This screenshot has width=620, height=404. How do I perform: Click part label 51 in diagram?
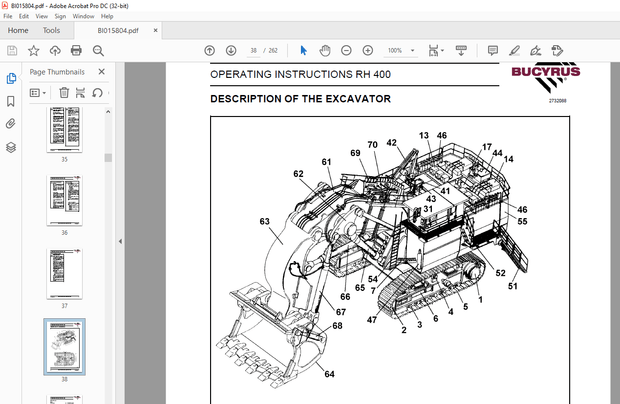[512, 286]
